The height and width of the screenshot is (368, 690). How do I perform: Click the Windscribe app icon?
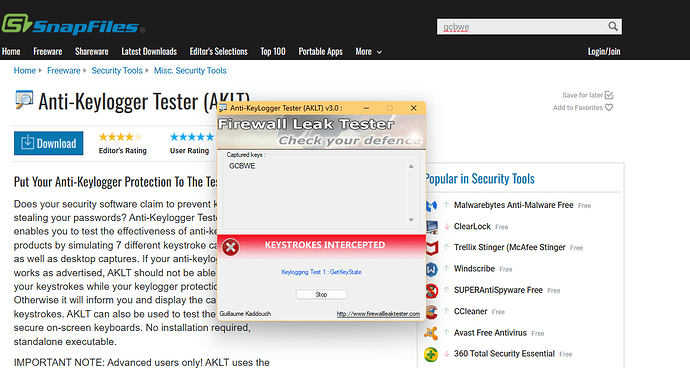tap(431, 269)
